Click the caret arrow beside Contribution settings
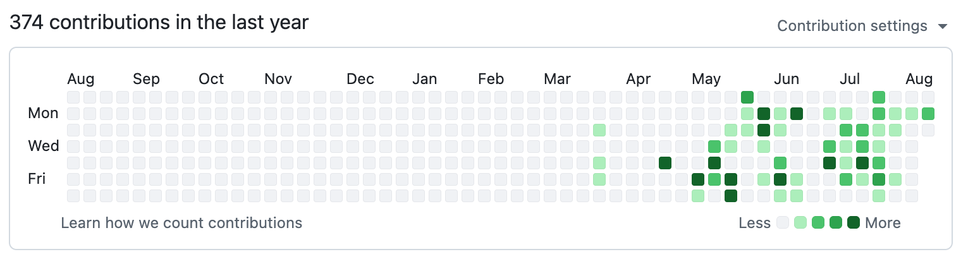The height and width of the screenshot is (259, 980). pyautogui.click(x=943, y=27)
